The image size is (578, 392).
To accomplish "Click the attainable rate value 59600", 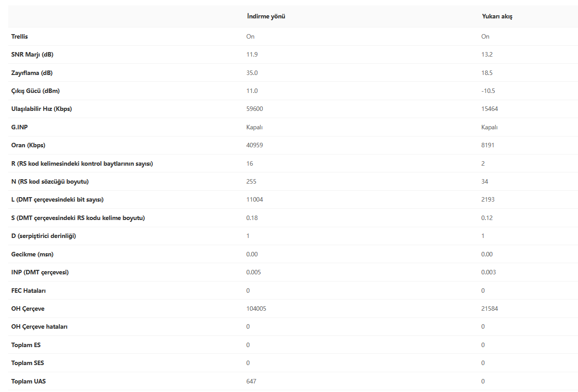I will click(x=254, y=109).
